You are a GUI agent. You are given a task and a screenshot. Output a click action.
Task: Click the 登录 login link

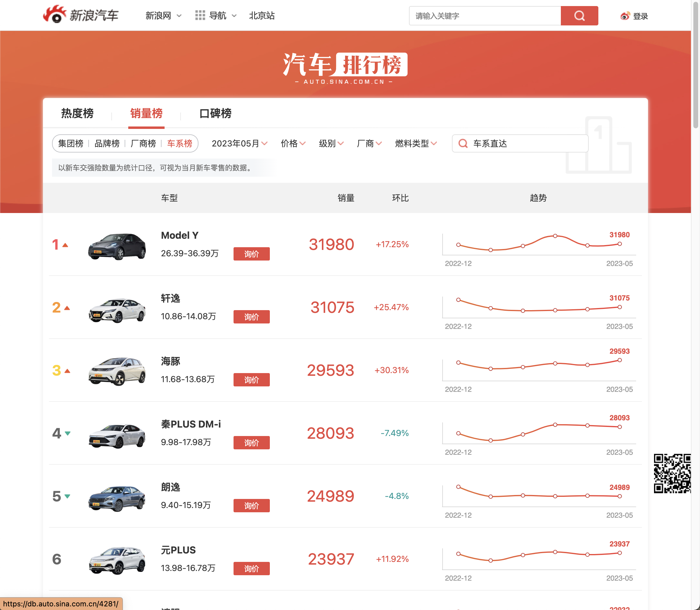point(640,16)
